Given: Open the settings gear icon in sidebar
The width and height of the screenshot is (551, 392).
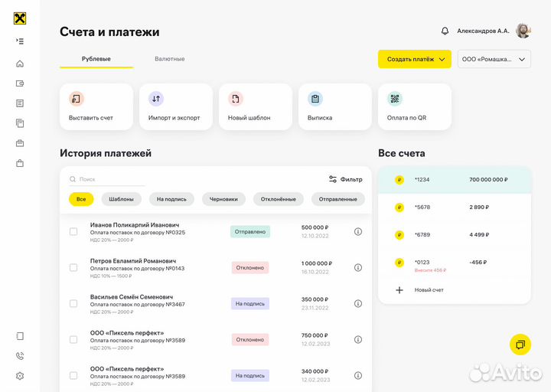Looking at the screenshot, I should (x=20, y=376).
